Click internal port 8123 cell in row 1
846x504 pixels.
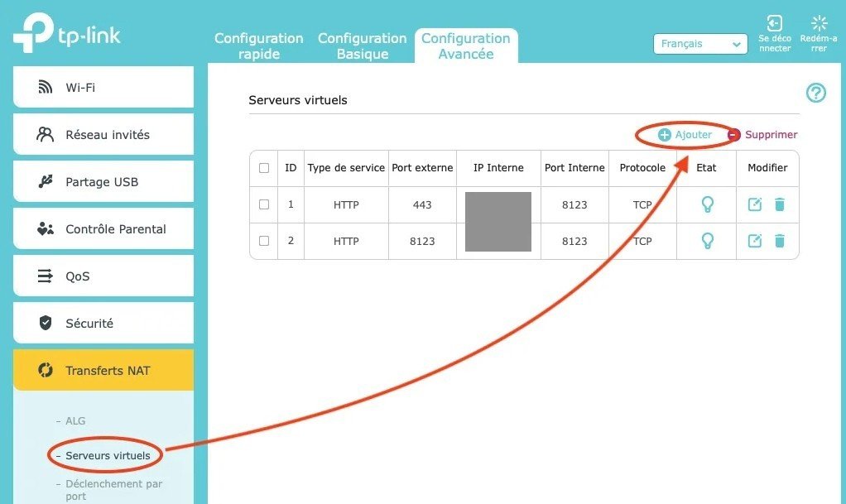tap(574, 204)
